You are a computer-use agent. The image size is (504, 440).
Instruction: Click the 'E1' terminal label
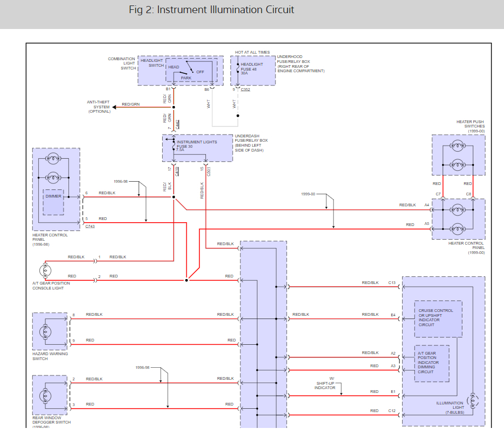(393, 391)
